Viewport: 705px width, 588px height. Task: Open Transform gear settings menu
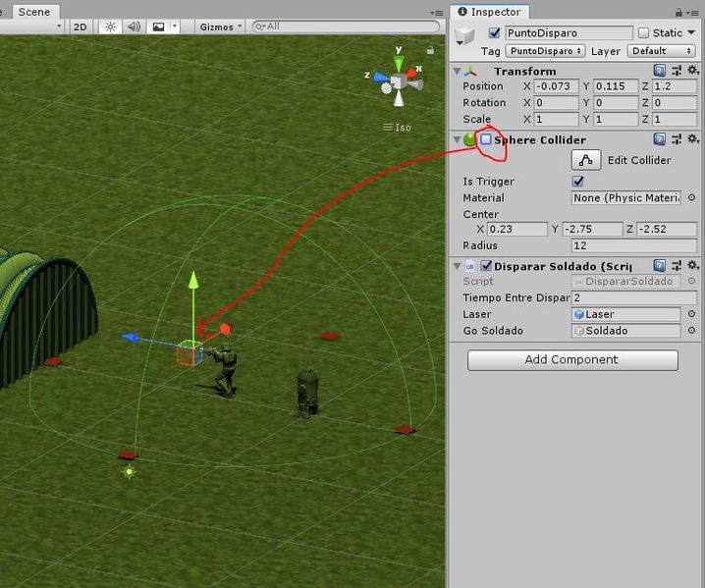[693, 70]
